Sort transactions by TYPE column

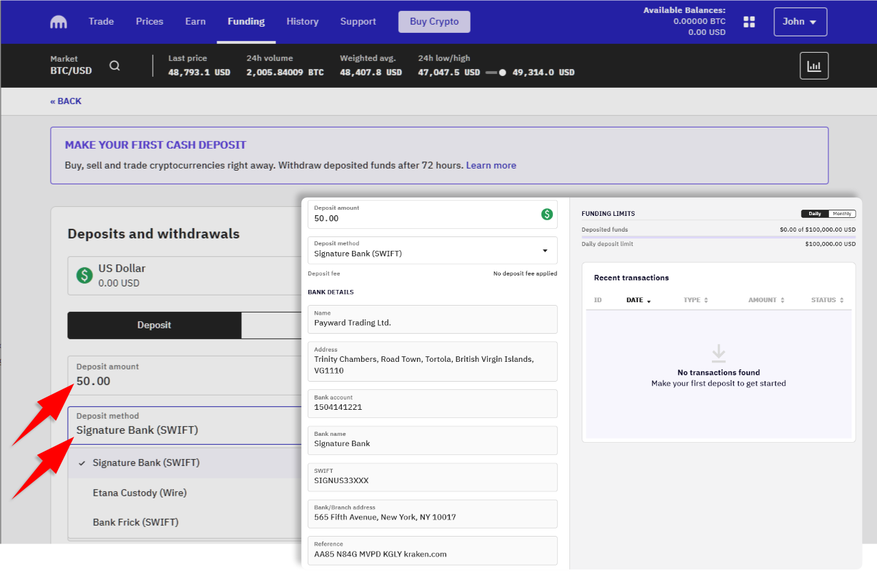[x=695, y=300]
